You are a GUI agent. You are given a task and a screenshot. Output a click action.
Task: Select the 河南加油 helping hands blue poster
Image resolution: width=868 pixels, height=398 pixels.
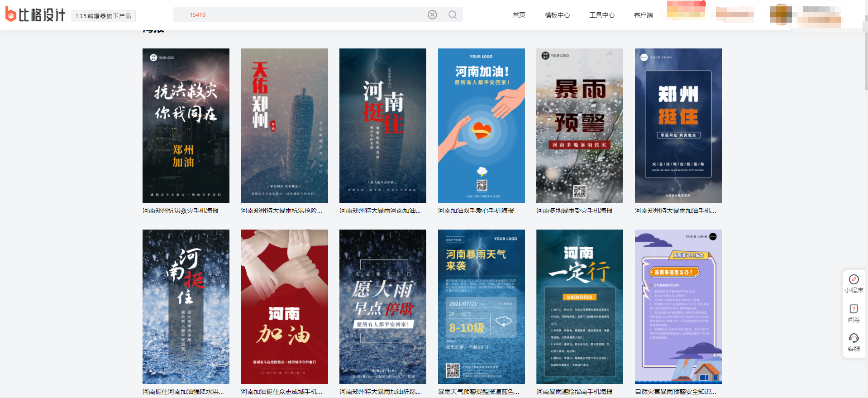pos(481,125)
